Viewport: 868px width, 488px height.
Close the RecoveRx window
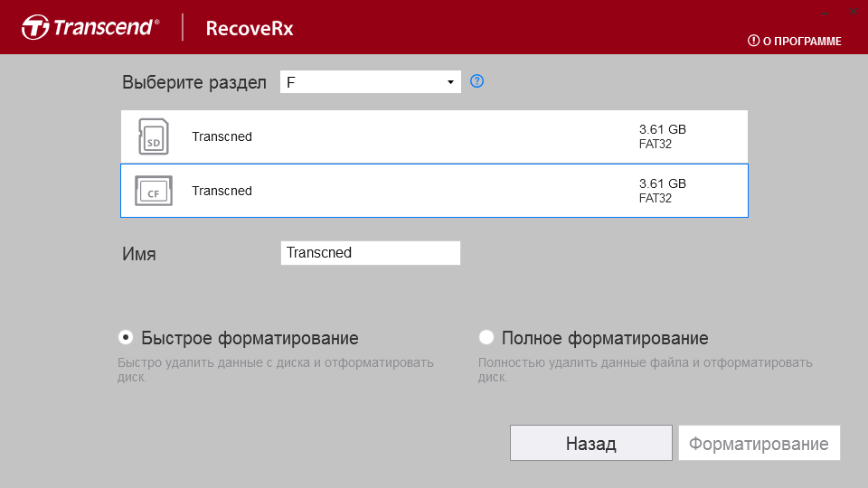pos(853,12)
